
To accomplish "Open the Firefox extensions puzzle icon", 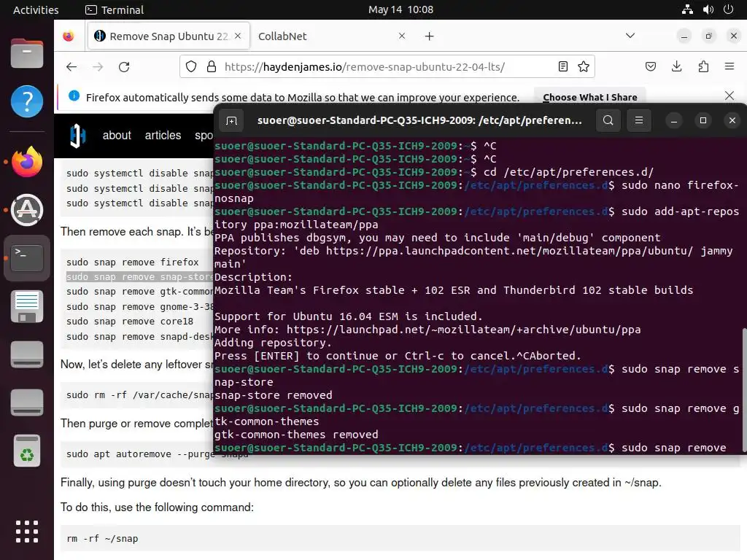I will coord(703,66).
